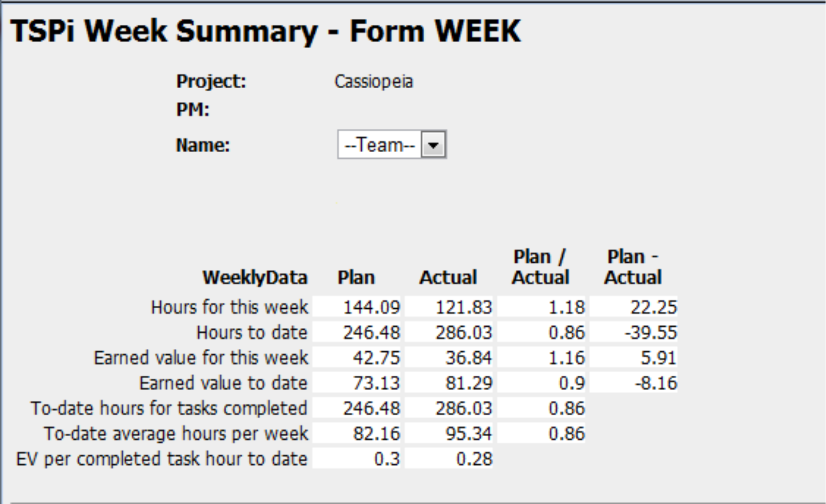Select the Plan cell for Hours to date
Viewport: 826px width, 504px height.
coord(358,333)
